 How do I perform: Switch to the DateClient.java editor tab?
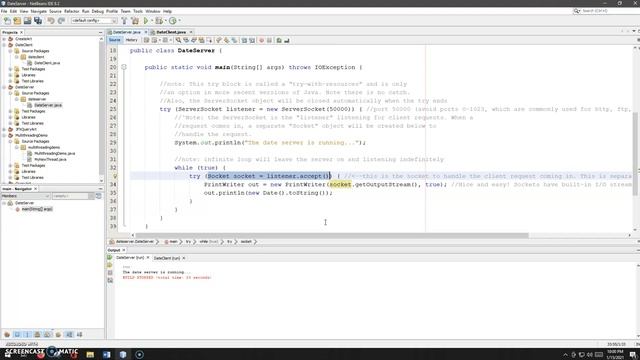tap(171, 32)
